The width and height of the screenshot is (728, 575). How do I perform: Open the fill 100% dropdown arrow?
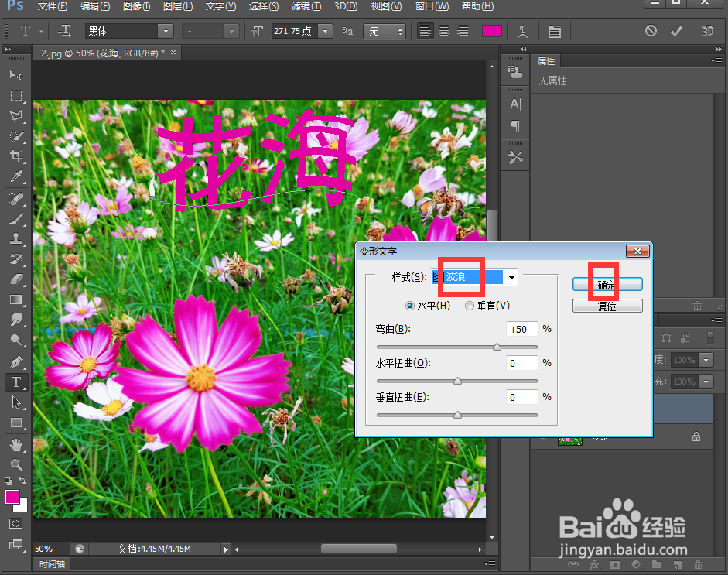click(706, 382)
